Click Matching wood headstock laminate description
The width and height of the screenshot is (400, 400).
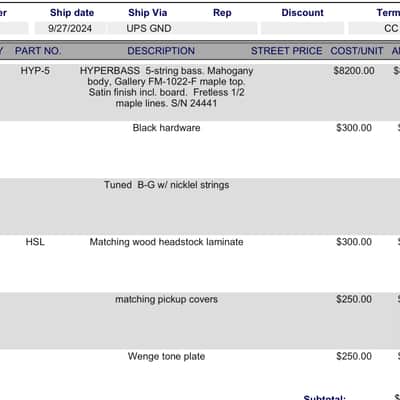pyautogui.click(x=166, y=242)
